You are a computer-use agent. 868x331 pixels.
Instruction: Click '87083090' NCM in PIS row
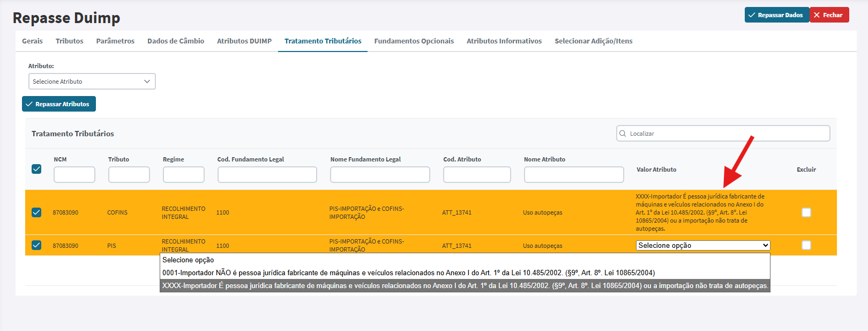tap(65, 246)
